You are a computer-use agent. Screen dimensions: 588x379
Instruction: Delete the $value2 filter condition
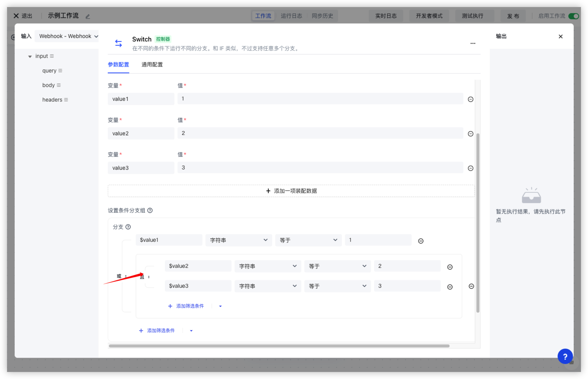click(x=450, y=267)
